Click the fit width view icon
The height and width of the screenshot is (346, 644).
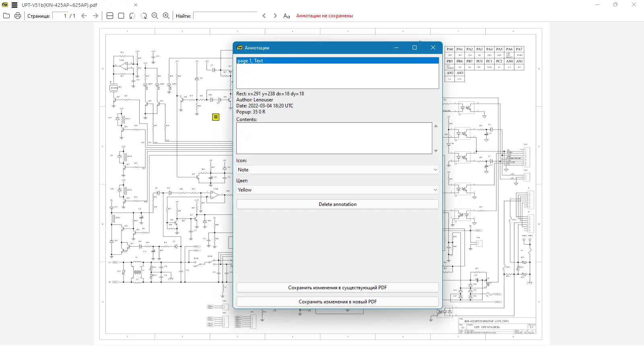(110, 16)
